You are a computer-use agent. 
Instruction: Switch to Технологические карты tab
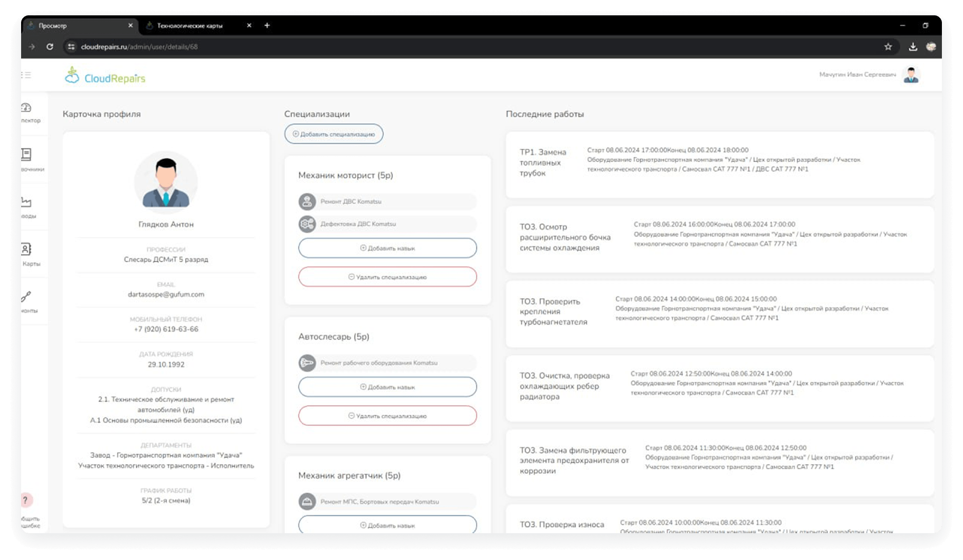pyautogui.click(x=198, y=25)
